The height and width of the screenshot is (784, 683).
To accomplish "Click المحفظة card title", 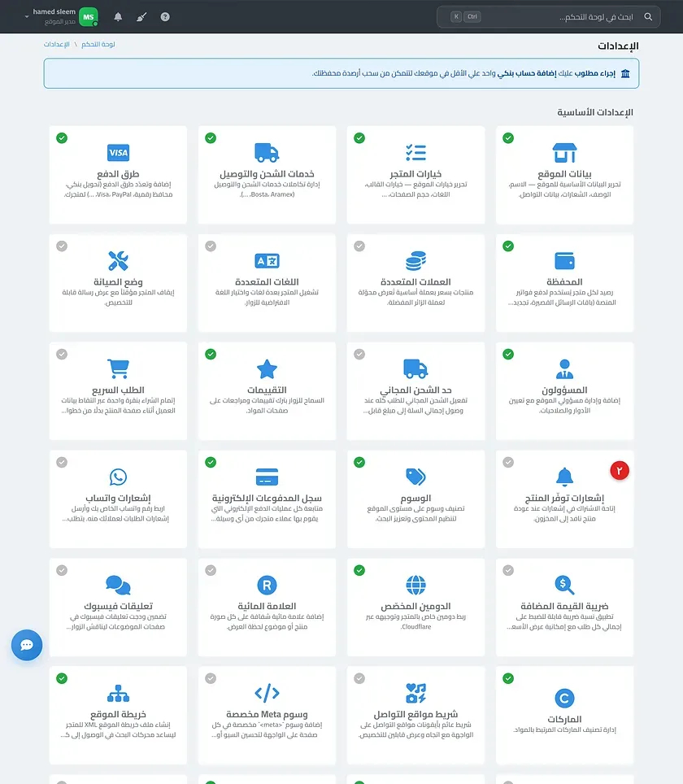I will click(x=564, y=282).
